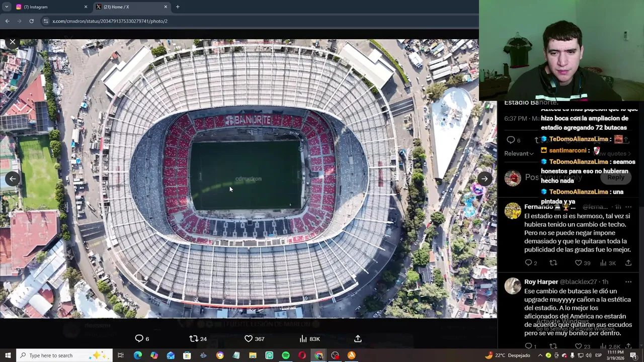Viewport: 644px width, 362px height.
Task: Close the Instagram tab
Action: tap(86, 7)
